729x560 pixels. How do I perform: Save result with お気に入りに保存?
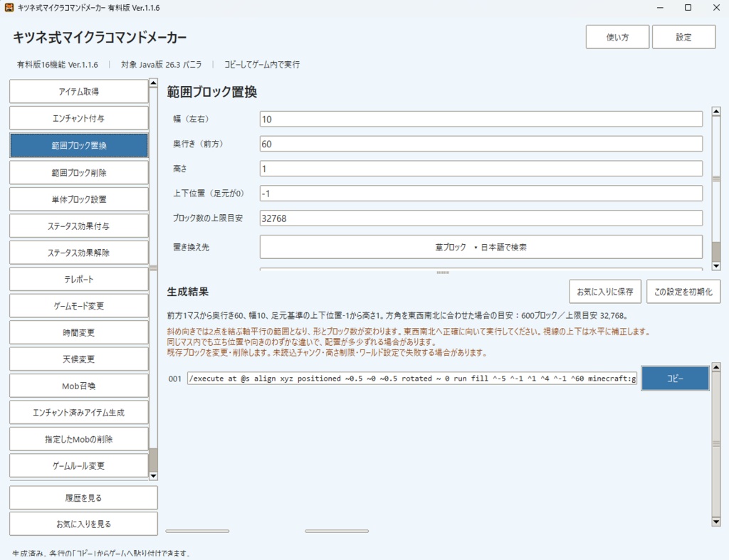click(605, 292)
